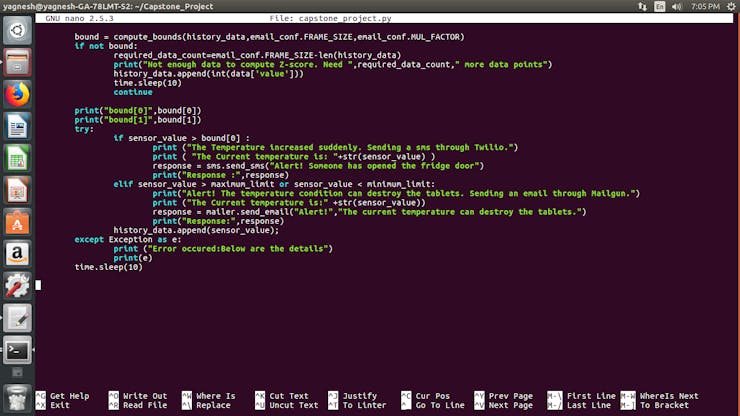Open the system power cog menu
Screen dimensions: 740x416
(x=731, y=6)
